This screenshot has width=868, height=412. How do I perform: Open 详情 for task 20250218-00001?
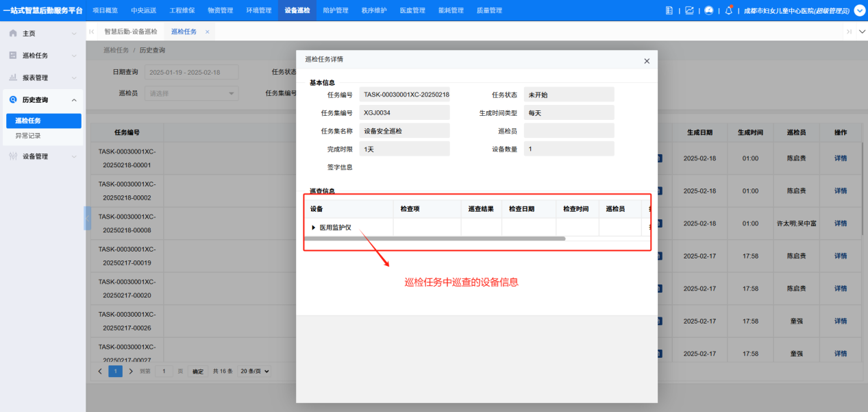(x=841, y=158)
